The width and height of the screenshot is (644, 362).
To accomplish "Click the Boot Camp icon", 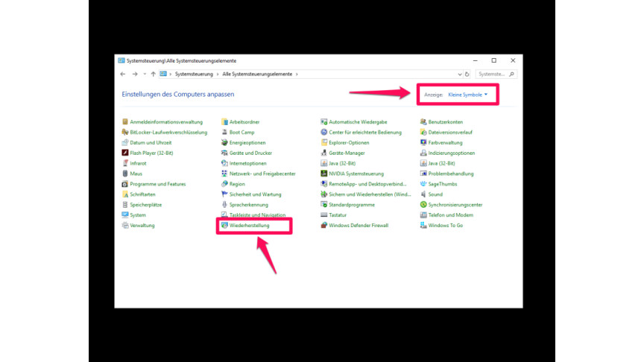I will tap(224, 132).
